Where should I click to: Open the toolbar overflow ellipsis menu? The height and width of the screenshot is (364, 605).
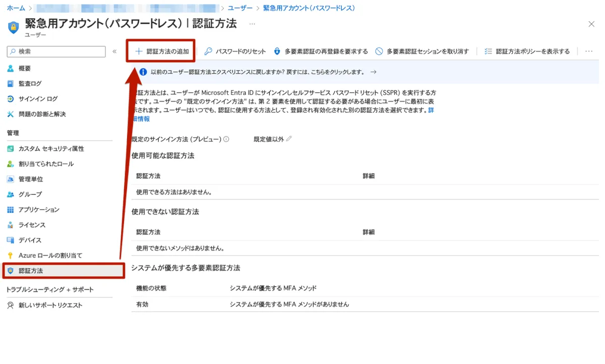(x=588, y=51)
